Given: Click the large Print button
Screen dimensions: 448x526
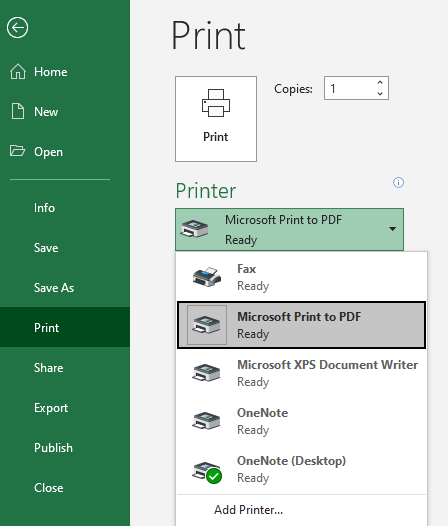Looking at the screenshot, I should pos(216,119).
